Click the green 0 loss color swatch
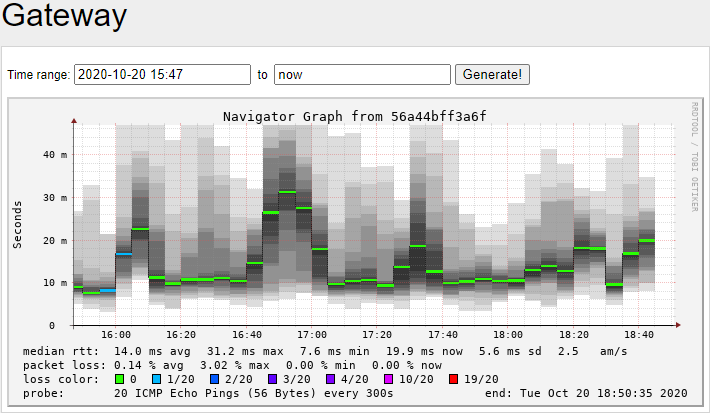Screen dimensions: 710x413 click(120, 379)
